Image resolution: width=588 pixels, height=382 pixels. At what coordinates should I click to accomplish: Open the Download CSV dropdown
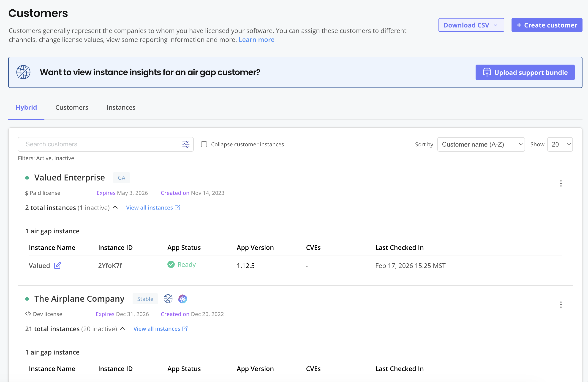471,25
